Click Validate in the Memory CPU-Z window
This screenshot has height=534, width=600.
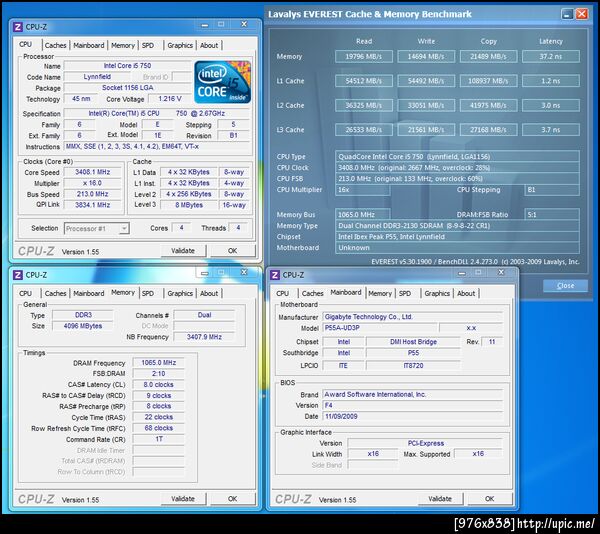183,499
